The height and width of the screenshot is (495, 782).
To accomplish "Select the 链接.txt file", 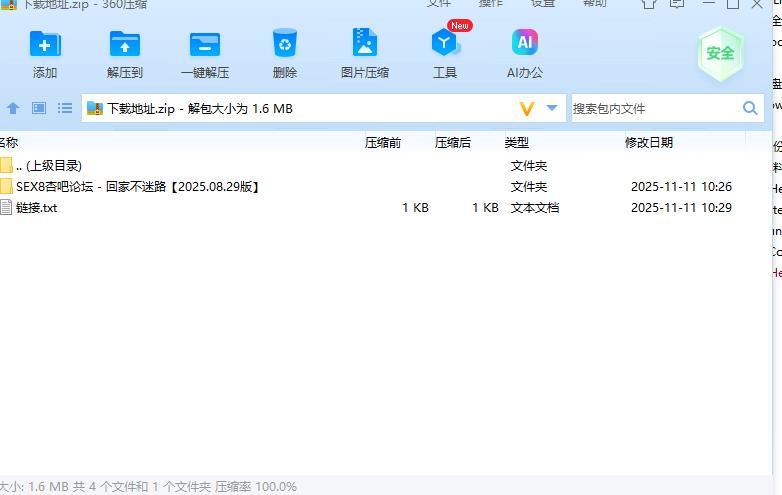I will pyautogui.click(x=37, y=208).
